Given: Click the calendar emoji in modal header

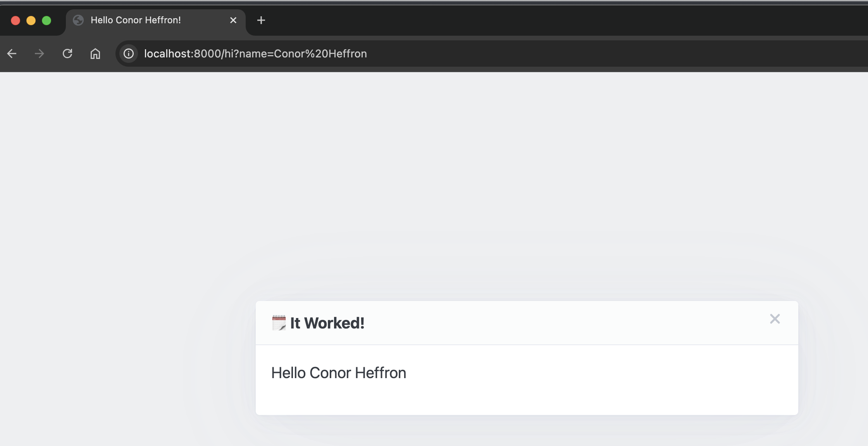Looking at the screenshot, I should (279, 323).
